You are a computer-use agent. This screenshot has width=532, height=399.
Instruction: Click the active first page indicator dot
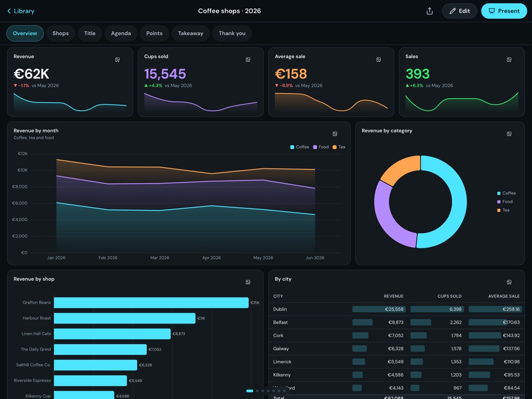pos(250,391)
